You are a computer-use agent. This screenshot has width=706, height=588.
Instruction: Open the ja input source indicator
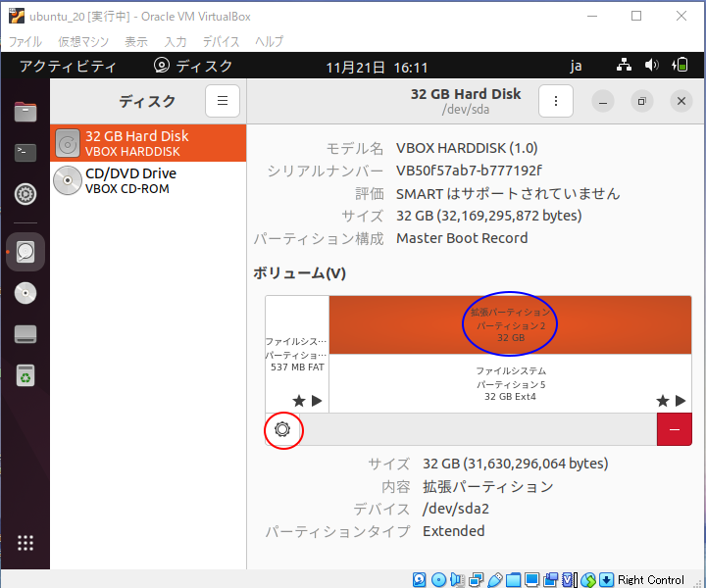pyautogui.click(x=576, y=67)
